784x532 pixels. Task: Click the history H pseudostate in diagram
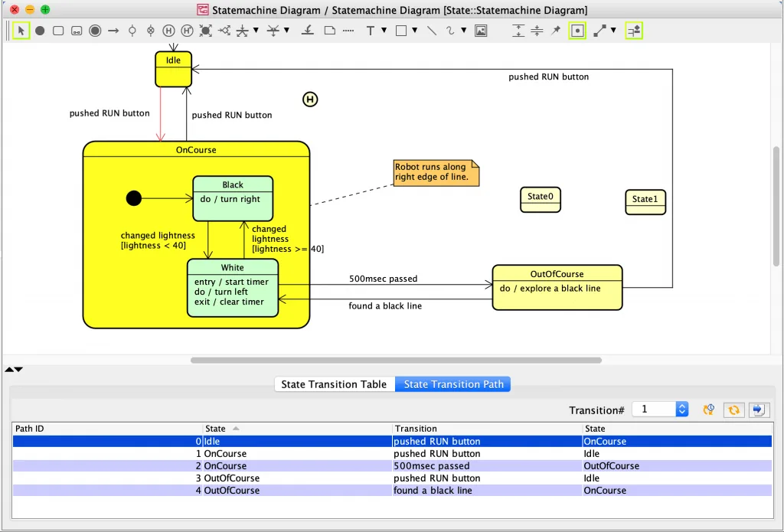click(311, 100)
